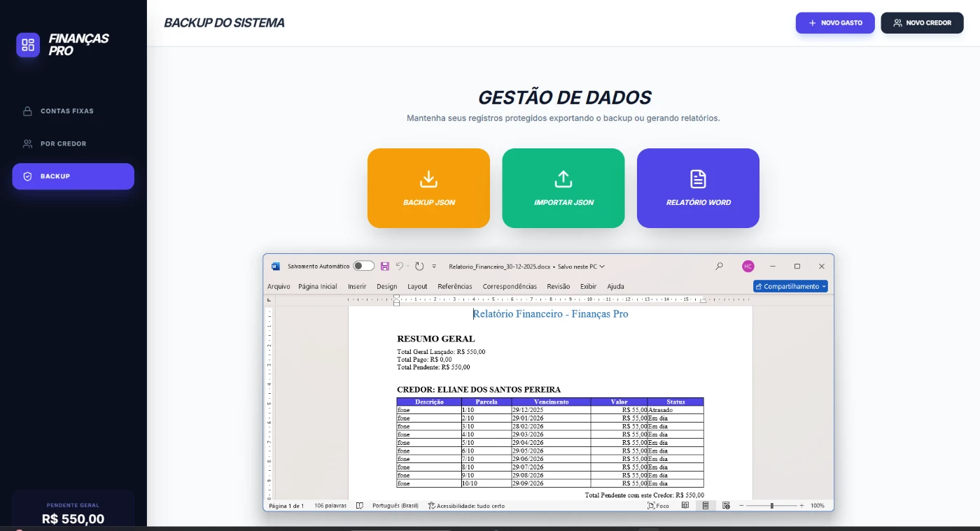Viewport: 980px width, 531px height.
Task: Go to Contas Fixas in sidebar
Action: pyautogui.click(x=66, y=111)
